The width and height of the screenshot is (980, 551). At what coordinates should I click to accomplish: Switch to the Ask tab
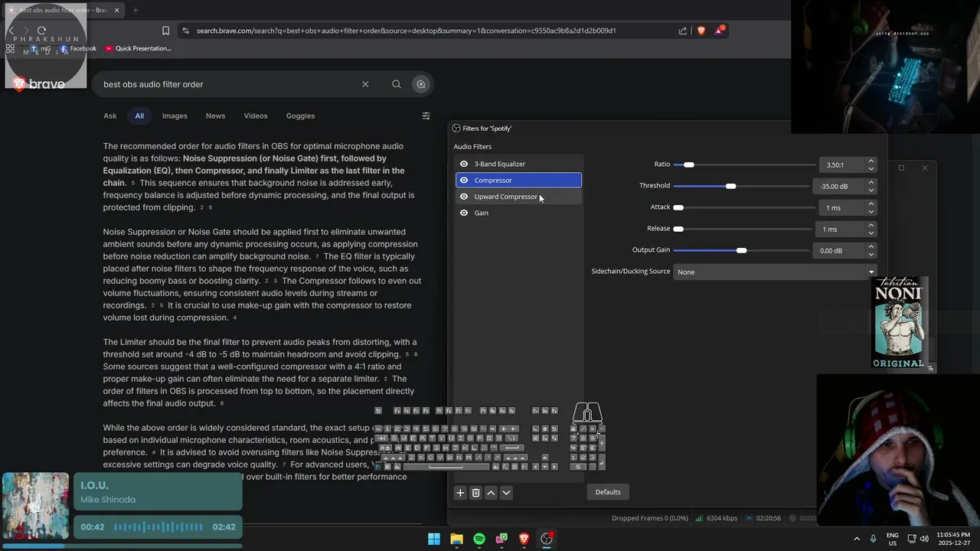point(110,116)
